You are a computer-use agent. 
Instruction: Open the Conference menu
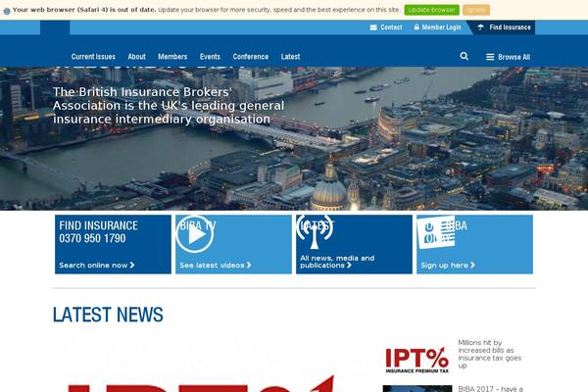click(251, 57)
